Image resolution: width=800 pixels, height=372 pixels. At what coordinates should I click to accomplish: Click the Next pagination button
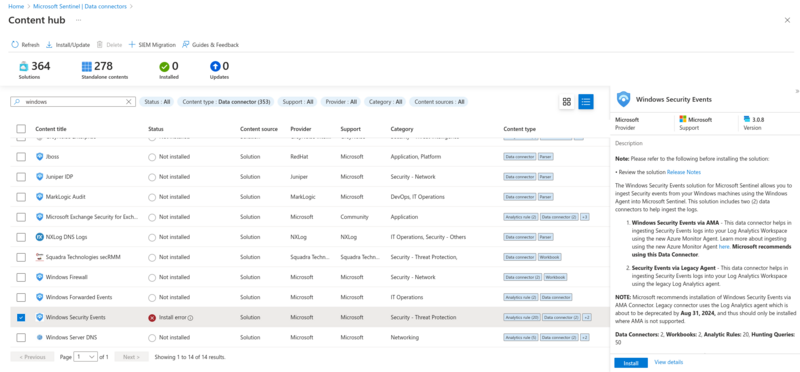pyautogui.click(x=131, y=357)
